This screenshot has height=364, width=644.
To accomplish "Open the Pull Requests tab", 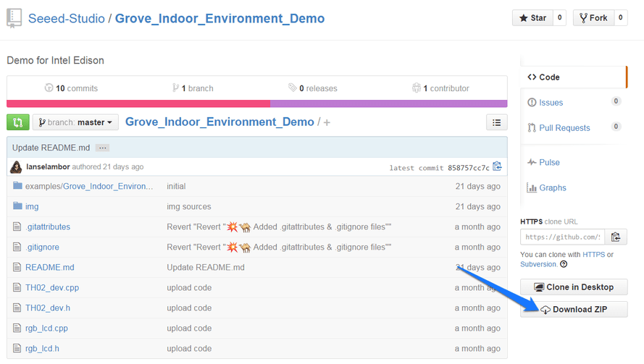I will (x=564, y=128).
